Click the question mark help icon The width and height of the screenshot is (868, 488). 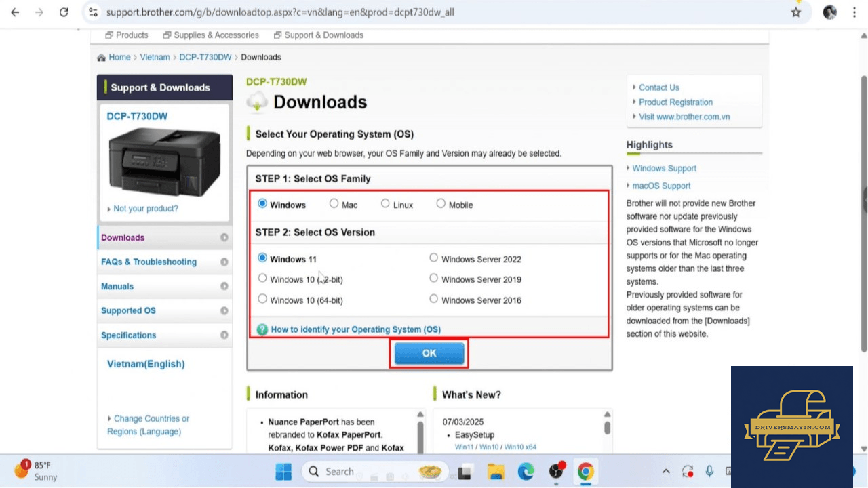click(x=262, y=329)
